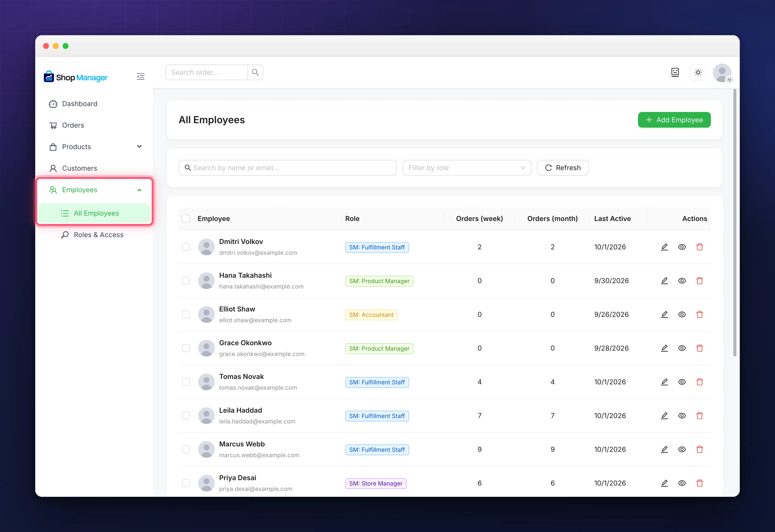Open the user avatar menu

[x=722, y=73]
